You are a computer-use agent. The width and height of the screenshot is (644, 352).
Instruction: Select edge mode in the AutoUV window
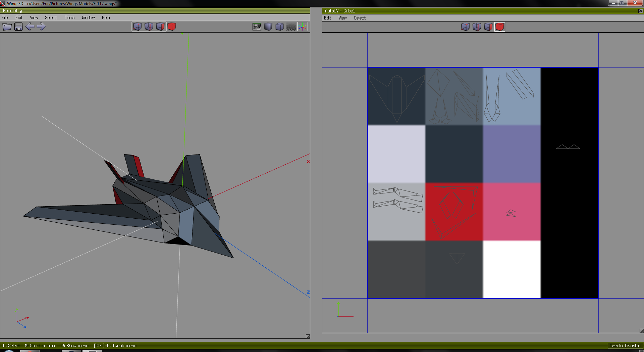(477, 27)
